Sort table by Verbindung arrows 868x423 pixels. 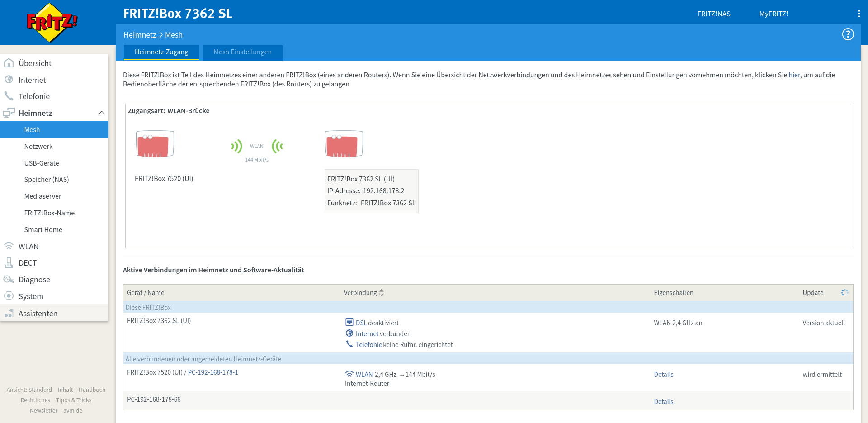pyautogui.click(x=382, y=293)
